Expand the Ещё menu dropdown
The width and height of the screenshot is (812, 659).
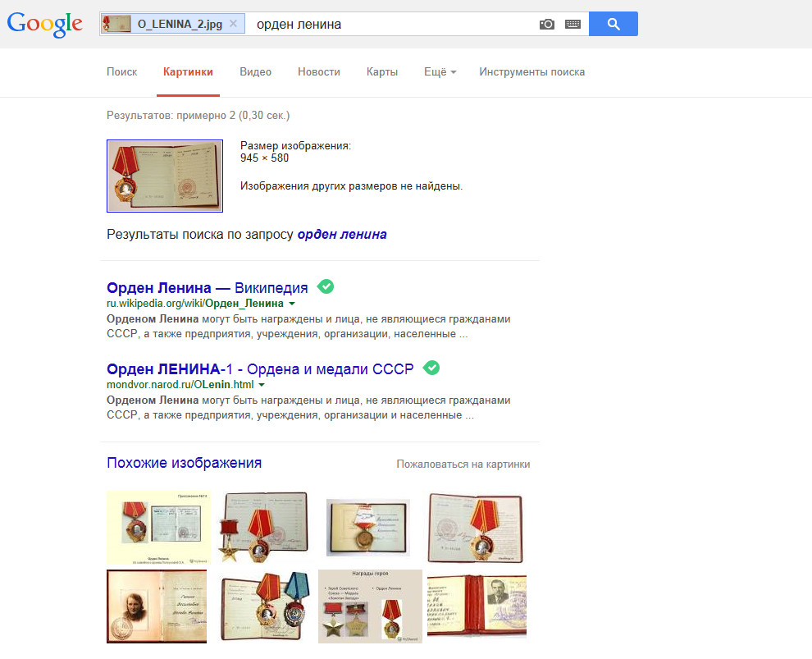point(440,72)
